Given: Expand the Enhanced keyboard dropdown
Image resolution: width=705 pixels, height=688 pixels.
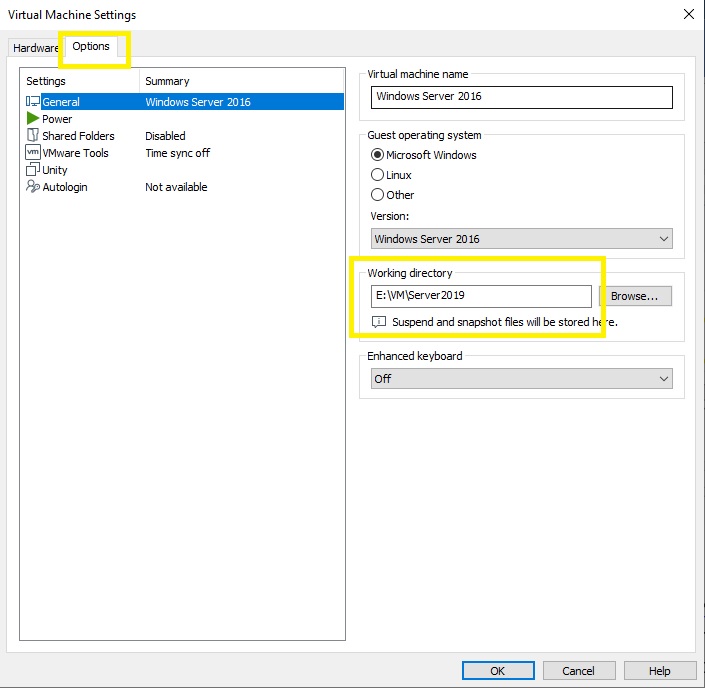Looking at the screenshot, I should [x=521, y=379].
